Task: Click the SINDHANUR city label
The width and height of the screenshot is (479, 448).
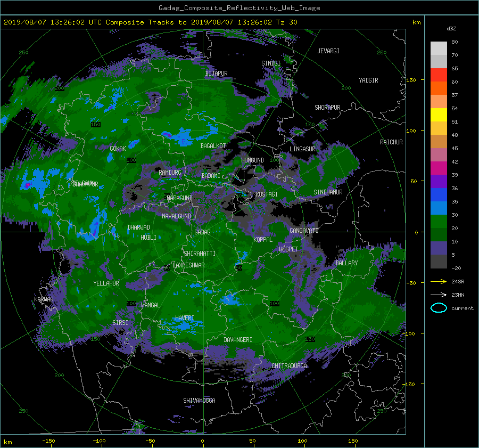Action: tap(328, 192)
